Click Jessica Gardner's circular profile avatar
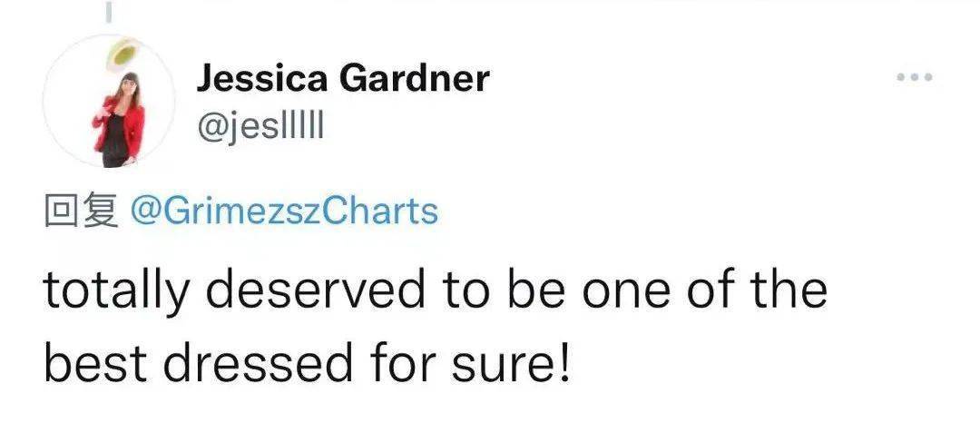The width and height of the screenshot is (980, 423). pyautogui.click(x=110, y=103)
